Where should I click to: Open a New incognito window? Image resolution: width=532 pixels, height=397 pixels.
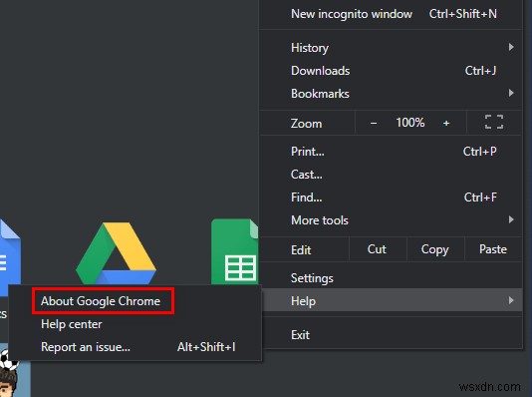click(x=391, y=14)
